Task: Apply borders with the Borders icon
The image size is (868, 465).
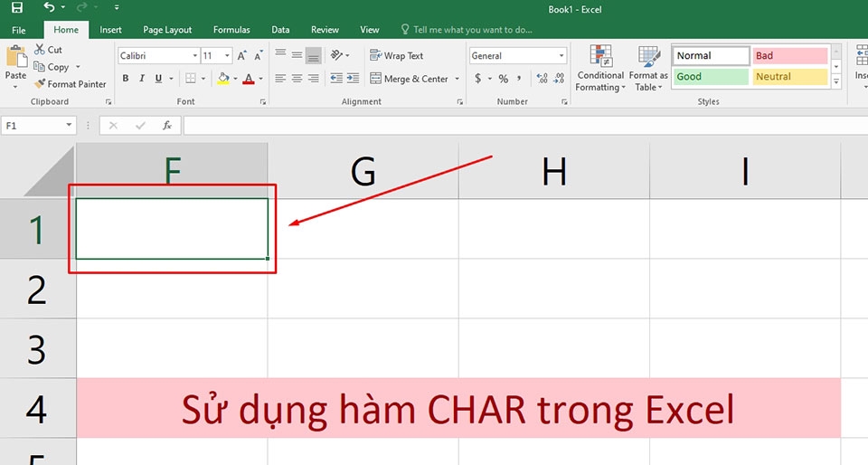Action: point(191,79)
